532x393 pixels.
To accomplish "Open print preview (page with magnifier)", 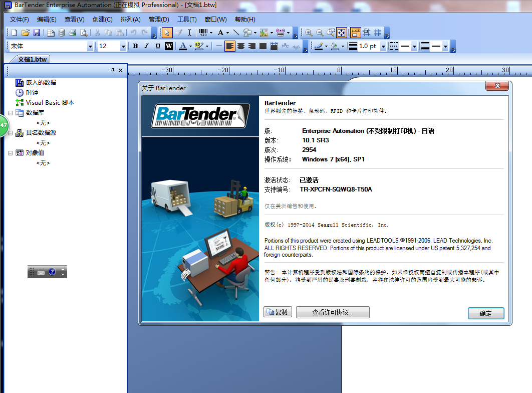I will pos(84,33).
